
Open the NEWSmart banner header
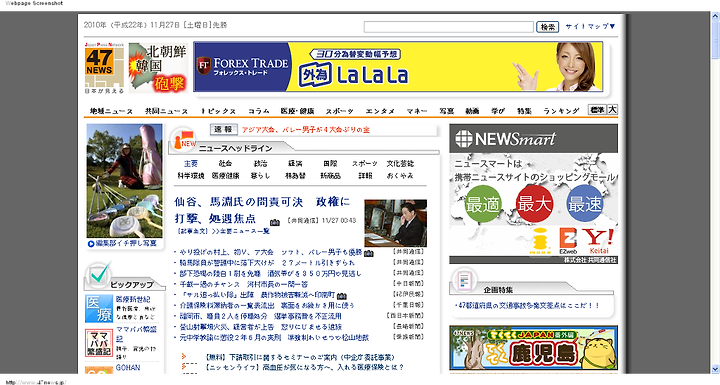pos(534,138)
